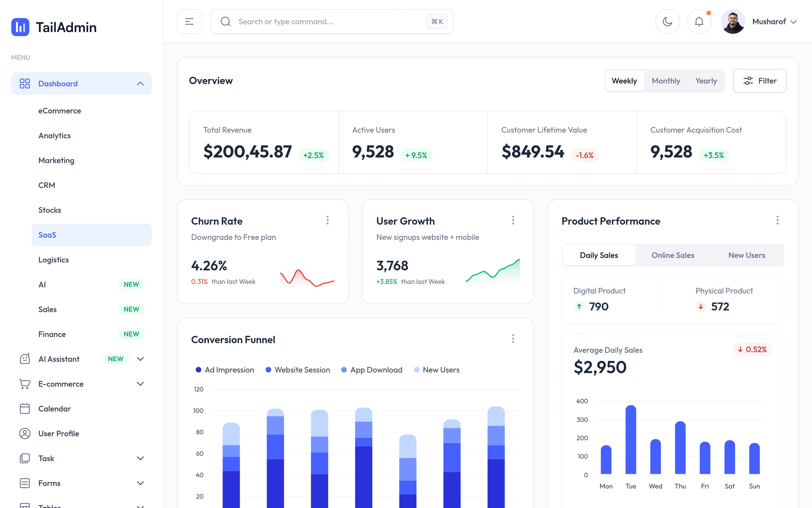The height and width of the screenshot is (508, 812).
Task: Select the SaaS dashboard item
Action: pos(92,235)
